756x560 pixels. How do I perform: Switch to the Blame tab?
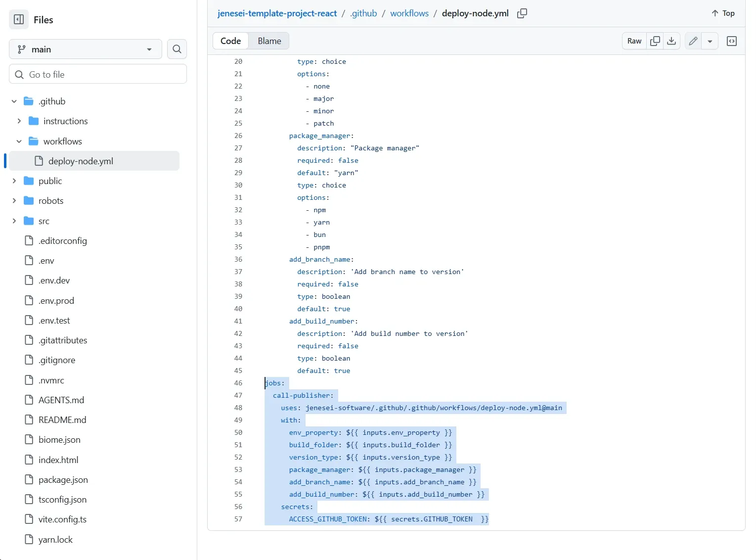tap(269, 41)
